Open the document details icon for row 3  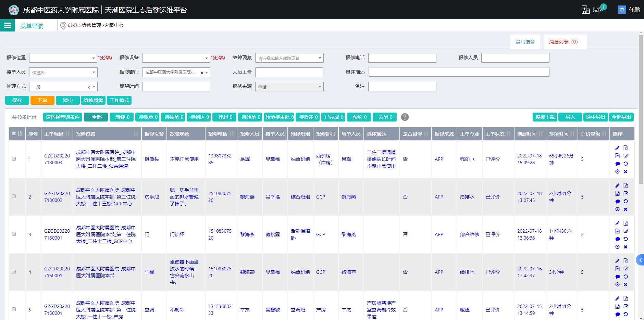[x=618, y=231]
